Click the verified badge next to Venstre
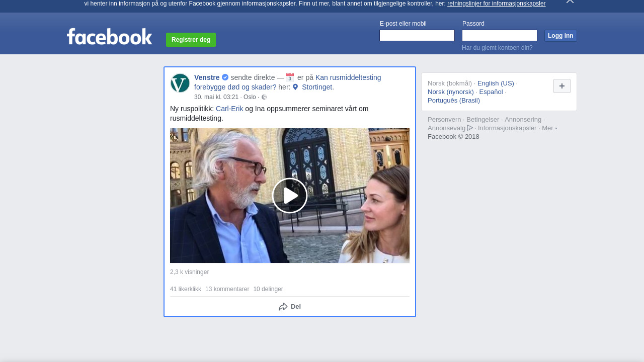 (225, 77)
